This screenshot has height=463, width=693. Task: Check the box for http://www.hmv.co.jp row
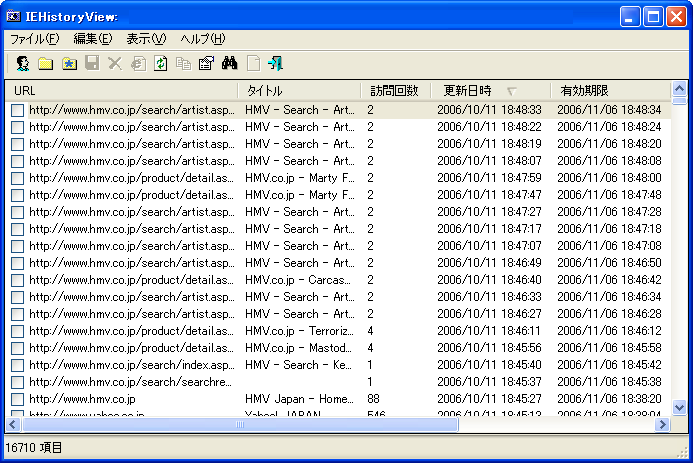[x=17, y=399]
